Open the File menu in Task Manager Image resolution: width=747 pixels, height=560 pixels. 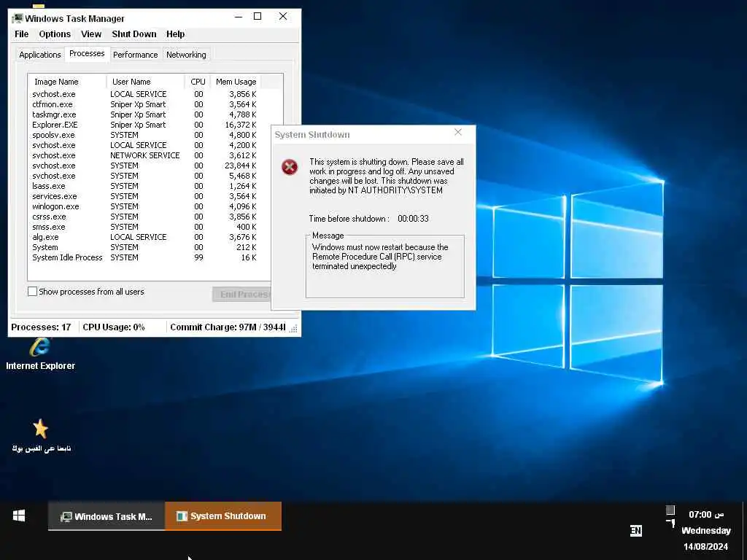21,34
